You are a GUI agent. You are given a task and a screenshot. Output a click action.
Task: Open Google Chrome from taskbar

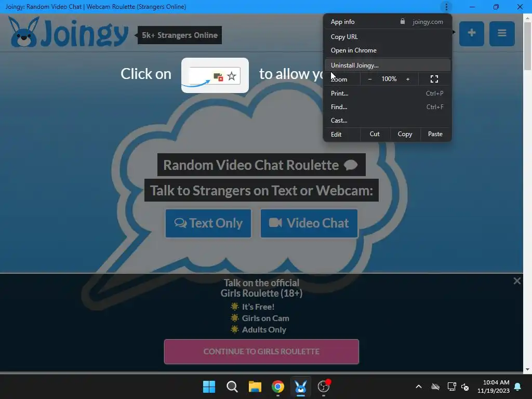[x=278, y=387]
